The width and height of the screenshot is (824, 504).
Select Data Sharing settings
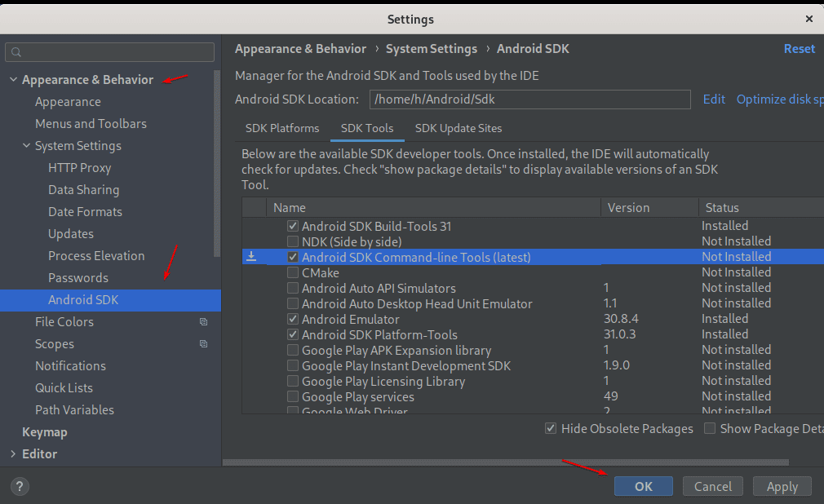[83, 190]
